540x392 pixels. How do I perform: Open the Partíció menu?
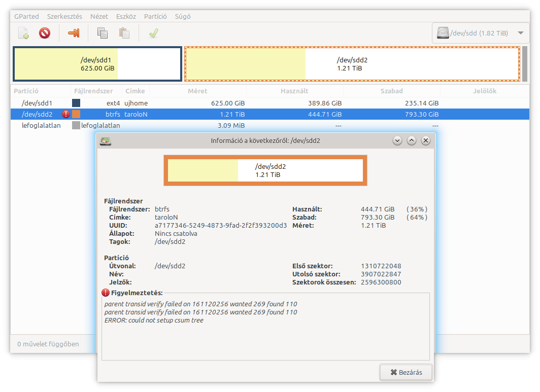[155, 16]
